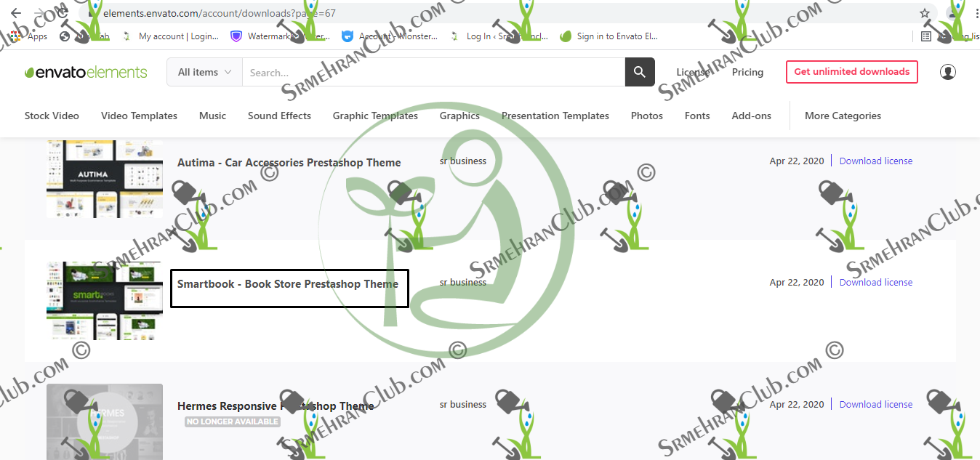
Task: Go back with the browser back arrow
Action: point(16,13)
